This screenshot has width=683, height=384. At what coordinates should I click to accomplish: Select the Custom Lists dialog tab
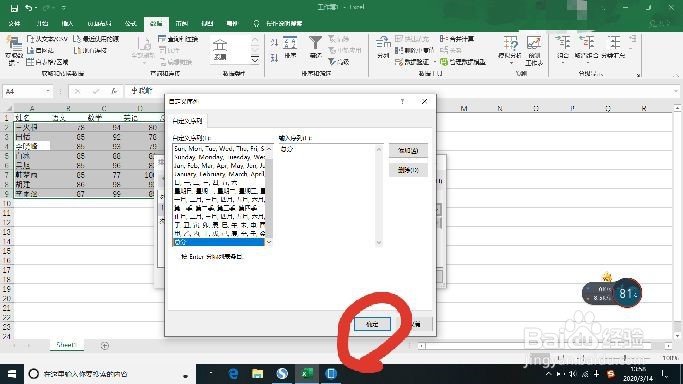(x=187, y=121)
